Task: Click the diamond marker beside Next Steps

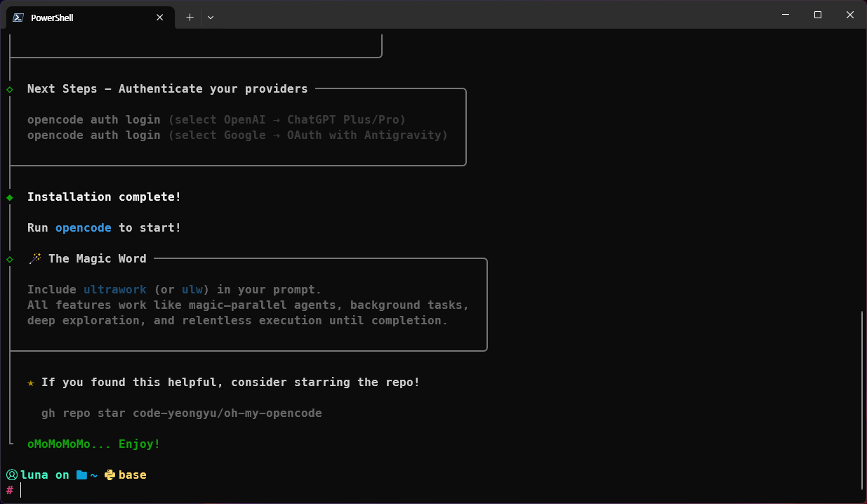Action: coord(10,89)
